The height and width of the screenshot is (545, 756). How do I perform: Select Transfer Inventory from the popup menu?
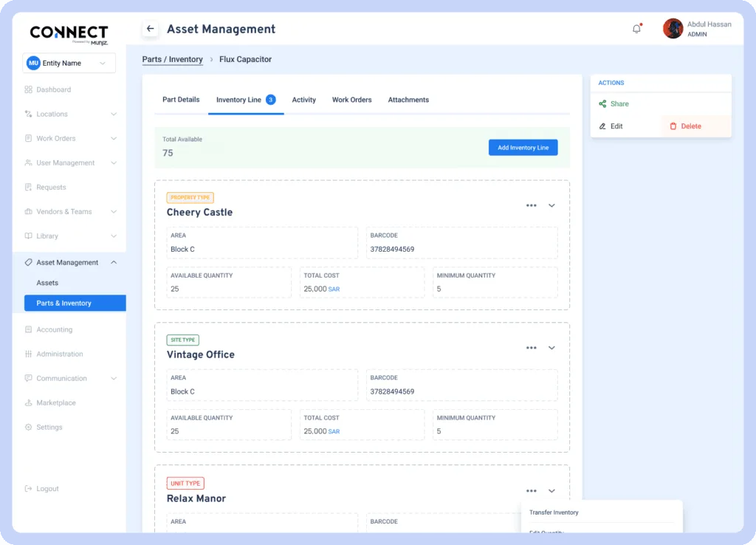554,513
